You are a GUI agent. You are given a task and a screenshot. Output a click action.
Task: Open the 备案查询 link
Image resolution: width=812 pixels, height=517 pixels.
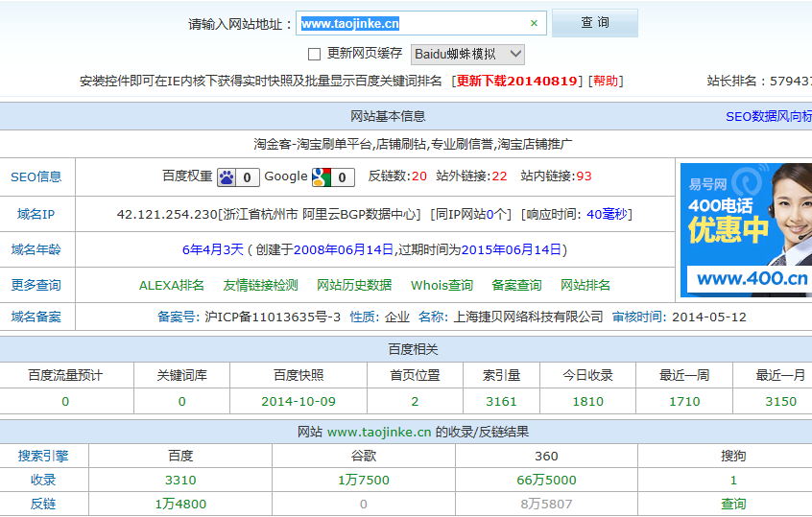[x=516, y=285]
